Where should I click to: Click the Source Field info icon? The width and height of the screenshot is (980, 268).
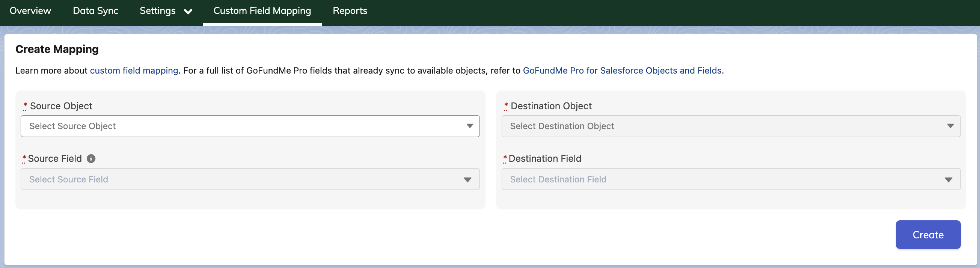[x=91, y=158]
